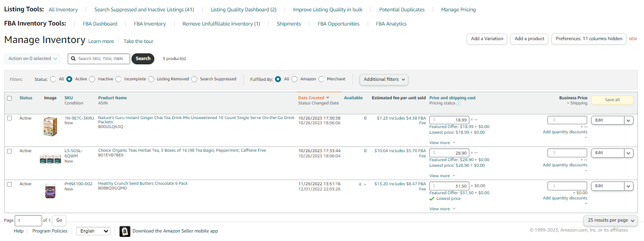Image resolution: width=644 pixels, height=241 pixels.
Task: Expand the Additional filters dropdown
Action: click(x=384, y=79)
